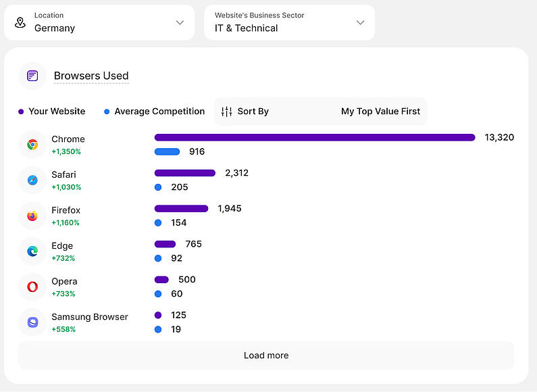Viewport: 537px width, 392px height.
Task: Click the 13,320 Chrome value
Action: coord(499,137)
